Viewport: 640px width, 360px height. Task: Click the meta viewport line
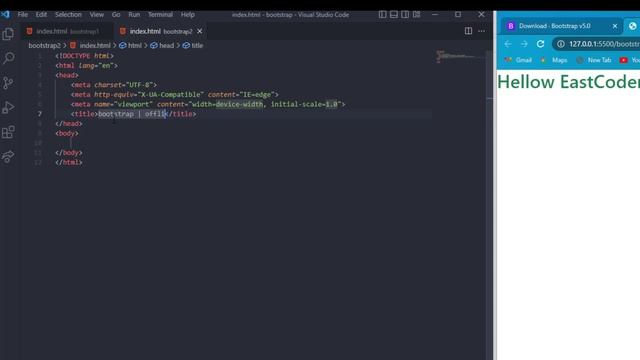coord(208,104)
